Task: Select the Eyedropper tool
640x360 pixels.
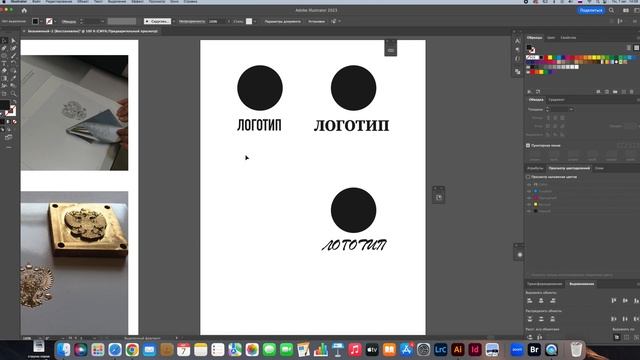Action: (x=13, y=78)
